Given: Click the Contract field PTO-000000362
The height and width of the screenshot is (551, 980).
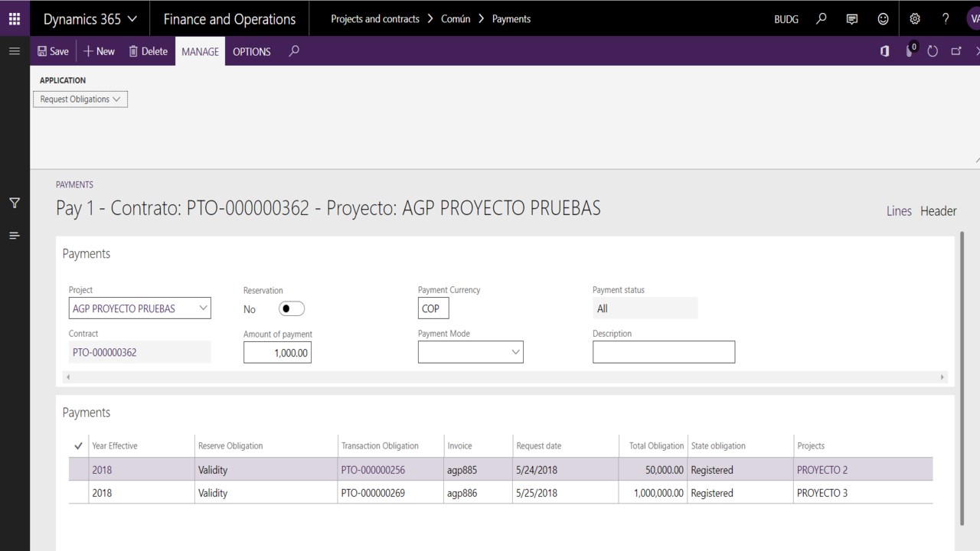Looking at the screenshot, I should coord(139,352).
